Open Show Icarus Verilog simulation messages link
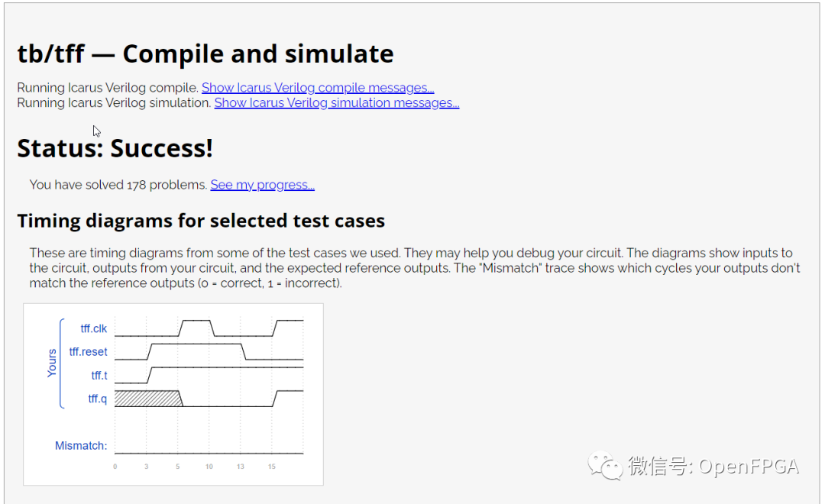This screenshot has width=825, height=504. [x=336, y=103]
